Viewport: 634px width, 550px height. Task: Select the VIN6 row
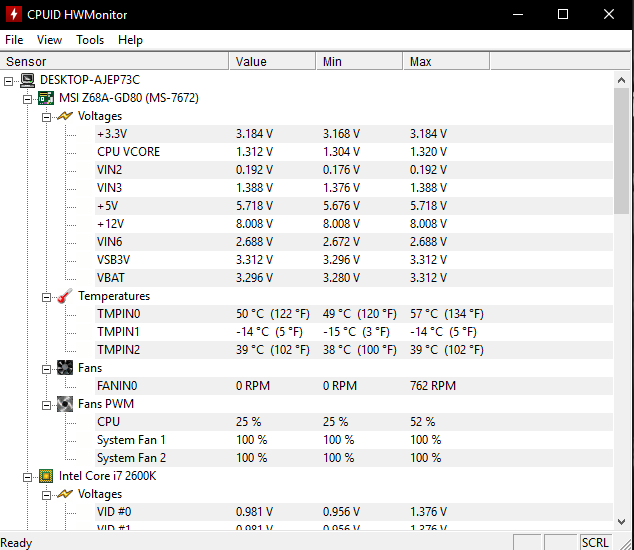pos(354,242)
